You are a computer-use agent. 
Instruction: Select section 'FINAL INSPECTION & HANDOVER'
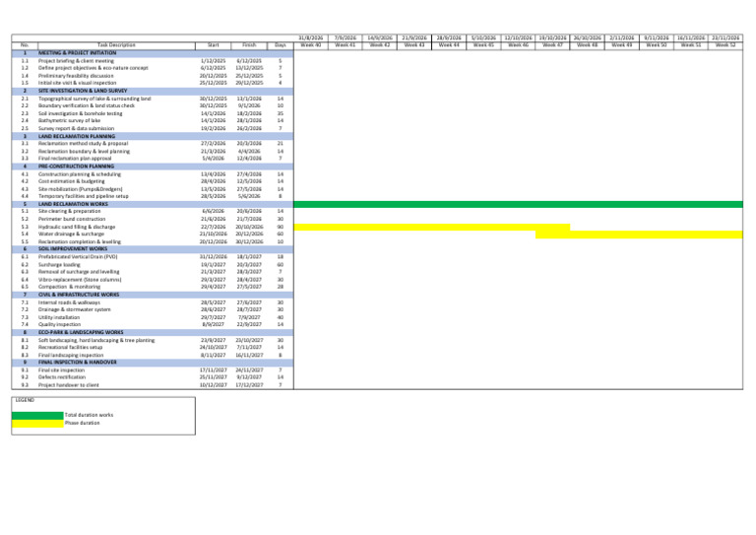(x=77, y=363)
